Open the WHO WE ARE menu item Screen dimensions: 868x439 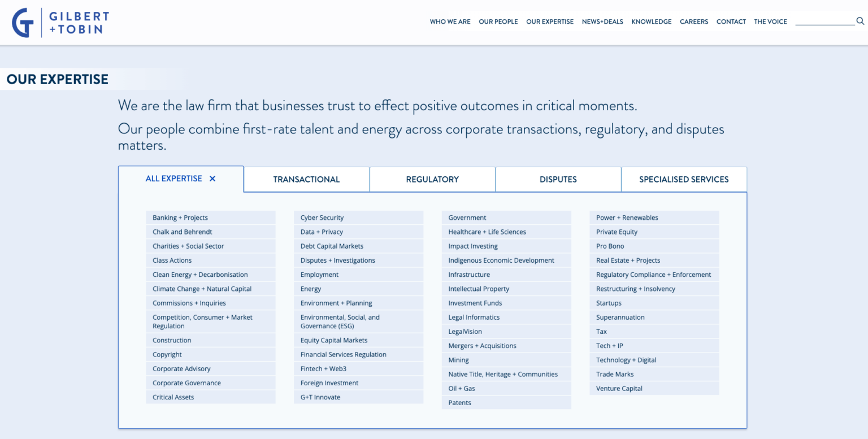[450, 21]
